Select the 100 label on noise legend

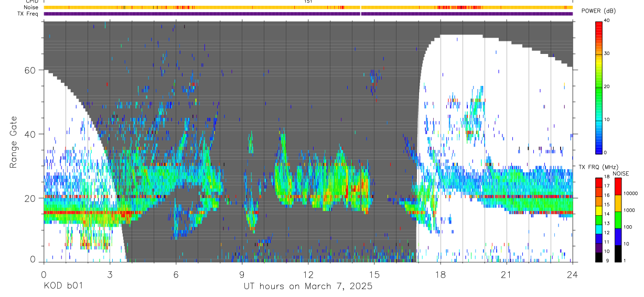[628, 227]
